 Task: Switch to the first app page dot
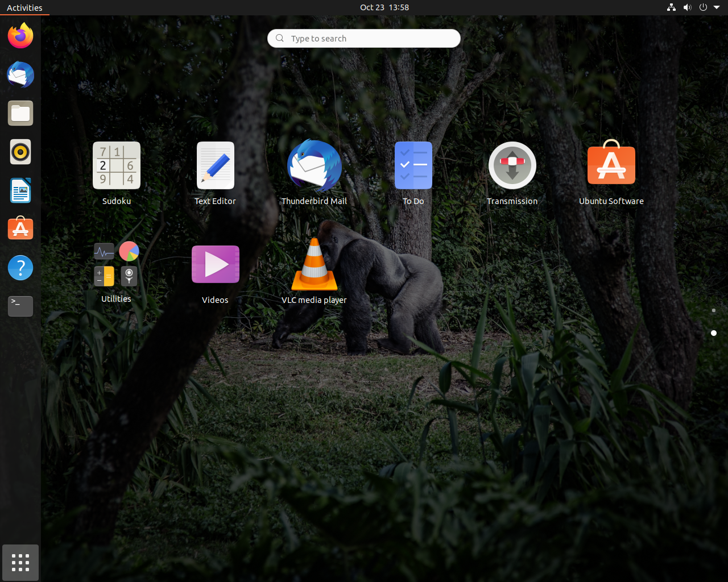pyautogui.click(x=713, y=310)
